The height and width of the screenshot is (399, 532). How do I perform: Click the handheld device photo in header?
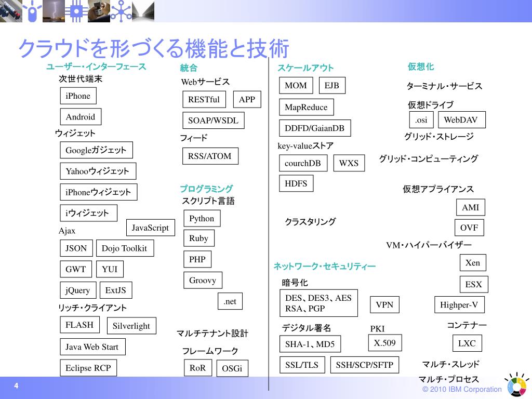[x=99, y=11]
